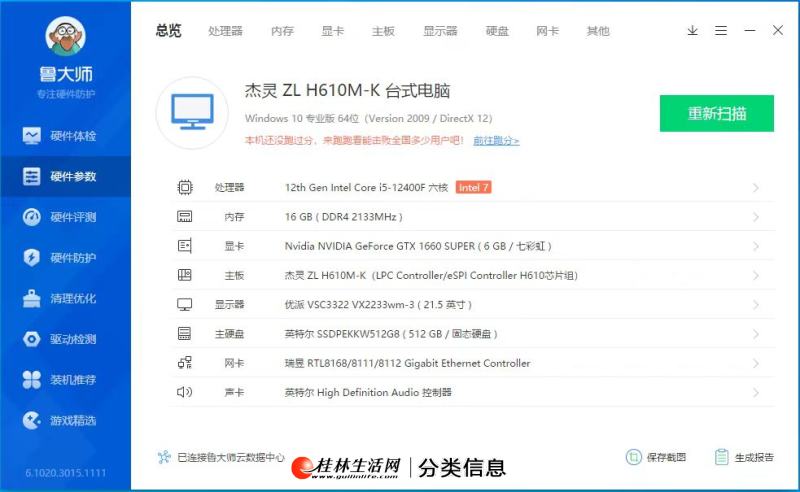Click the green 重新扫描 button
This screenshot has width=800, height=492.
point(716,113)
